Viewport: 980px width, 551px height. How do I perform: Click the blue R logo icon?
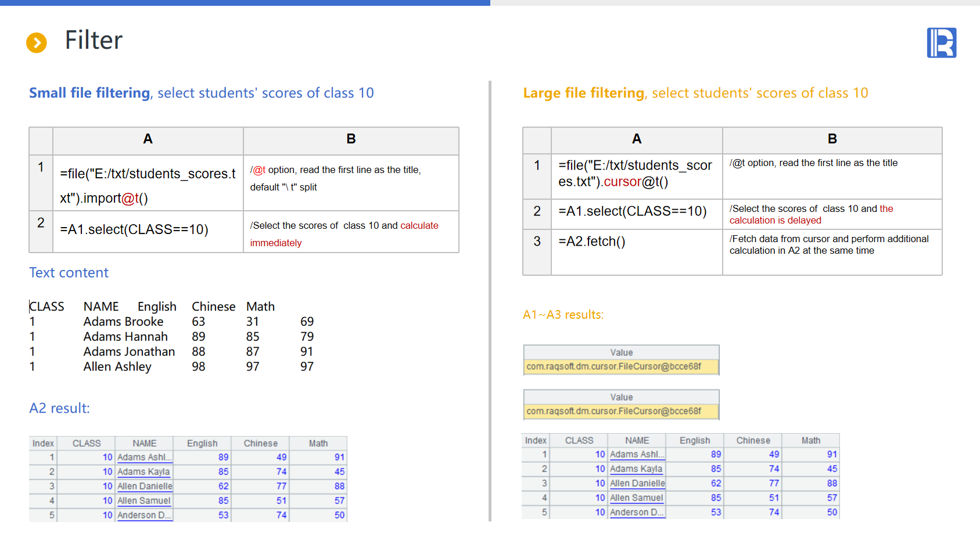click(941, 43)
